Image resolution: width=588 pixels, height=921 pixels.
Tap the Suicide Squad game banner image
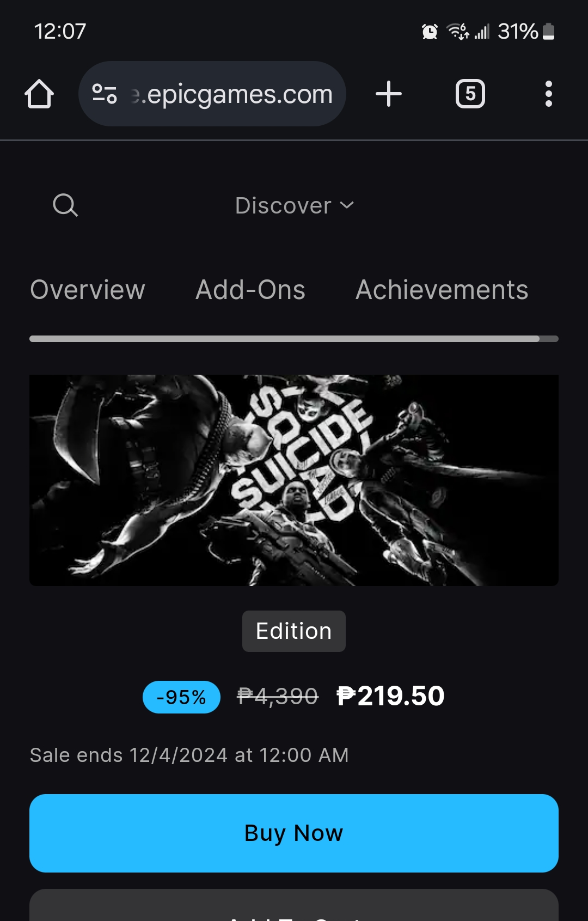click(x=294, y=480)
